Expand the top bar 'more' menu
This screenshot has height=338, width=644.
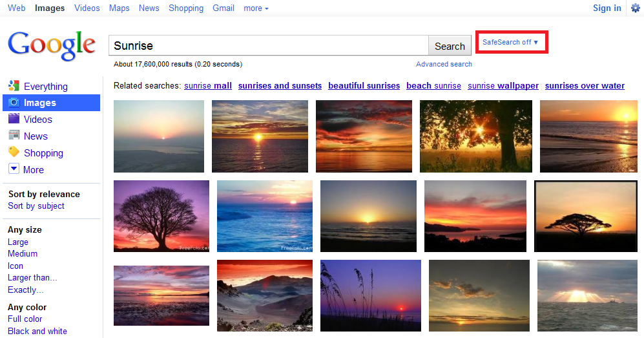tap(256, 8)
